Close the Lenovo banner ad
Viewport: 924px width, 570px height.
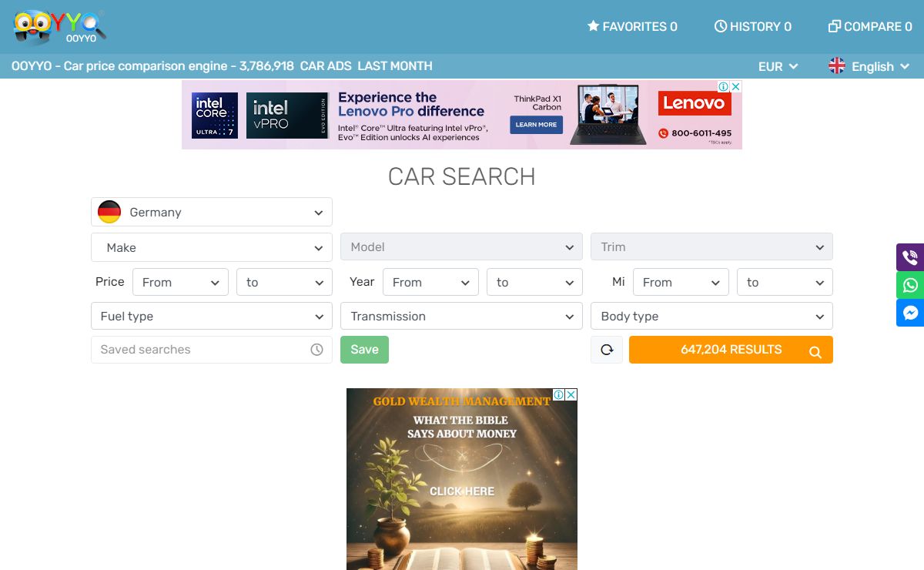[x=735, y=87]
